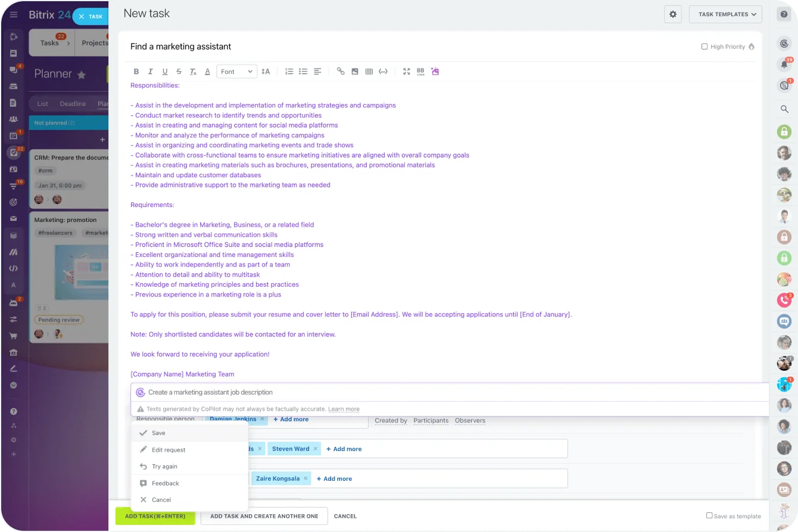Select Edit request from the CoPilot menu

pyautogui.click(x=170, y=449)
